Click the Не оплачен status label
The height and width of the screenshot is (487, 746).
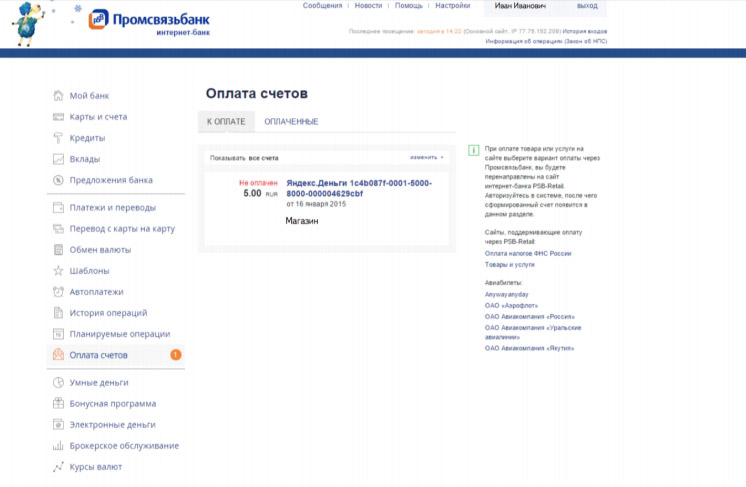coord(258,183)
